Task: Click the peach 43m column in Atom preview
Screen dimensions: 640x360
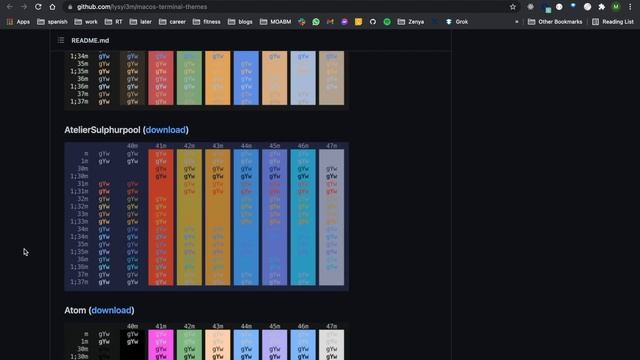Action: (x=218, y=345)
